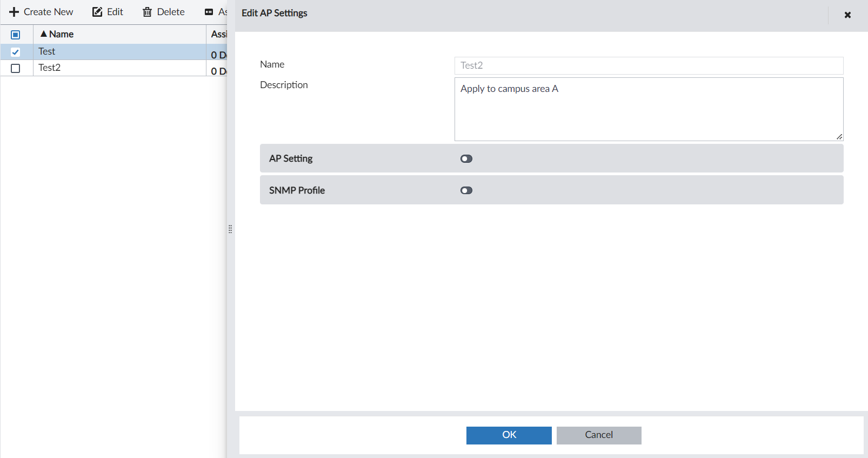Click the Delete trash icon

pyautogui.click(x=147, y=12)
